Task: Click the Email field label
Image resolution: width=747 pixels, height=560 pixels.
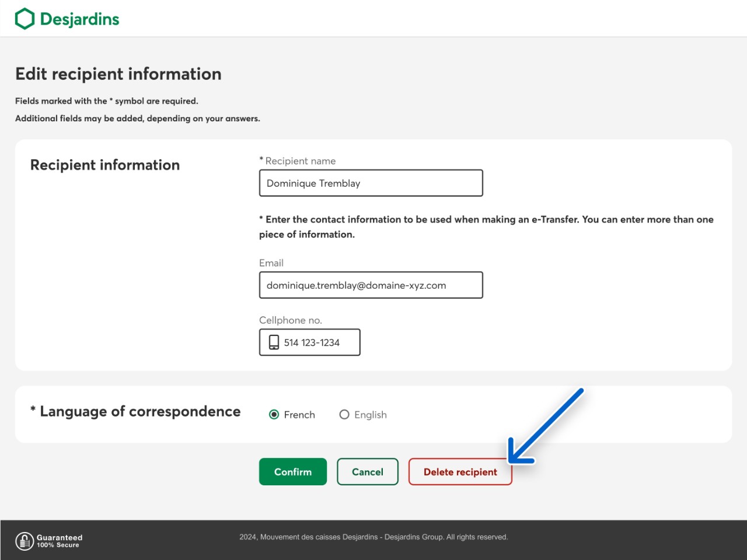Action: (271, 263)
